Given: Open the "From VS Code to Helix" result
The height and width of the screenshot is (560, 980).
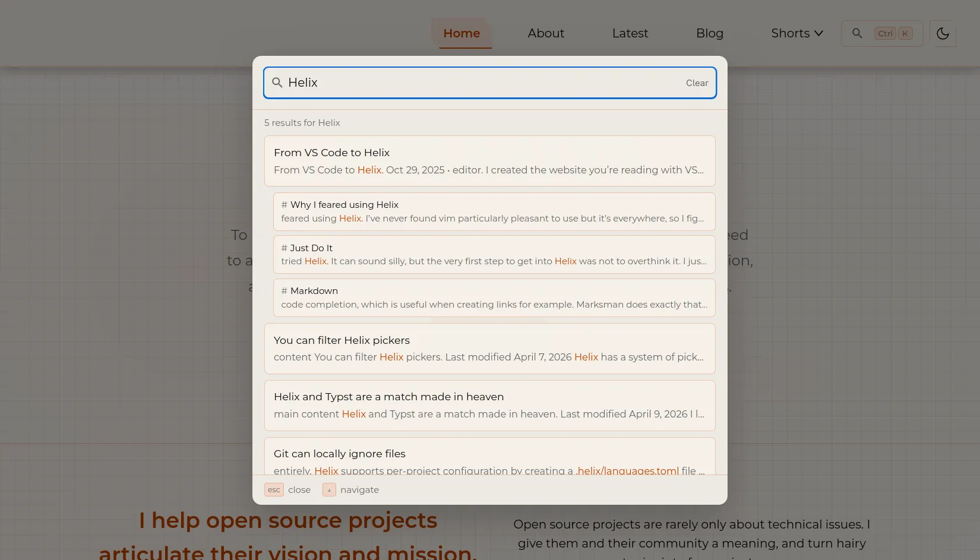Looking at the screenshot, I should [489, 160].
